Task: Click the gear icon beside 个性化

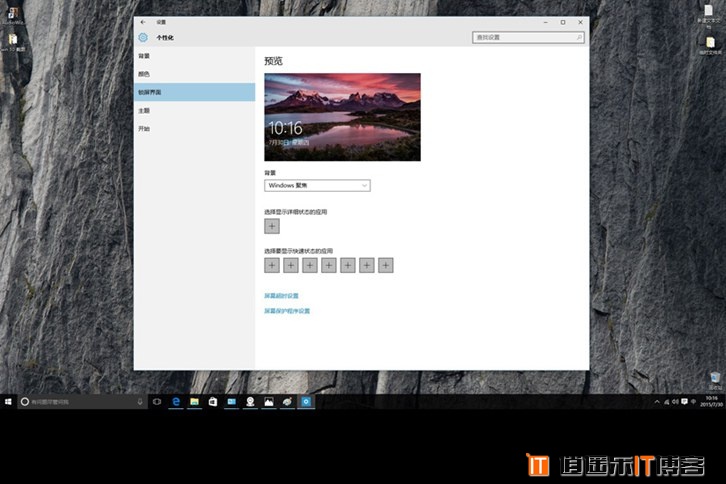Action: coord(143,38)
